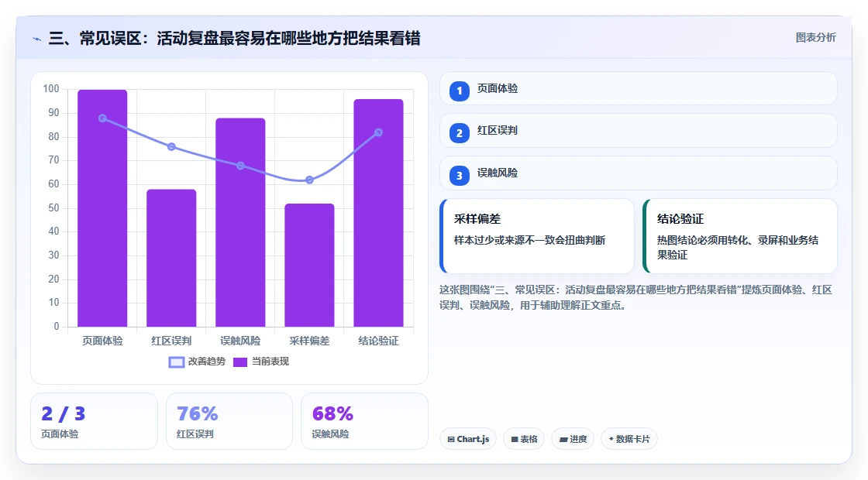Toggle the 改善趋势 legend label
This screenshot has width=868, height=480.
point(206,362)
